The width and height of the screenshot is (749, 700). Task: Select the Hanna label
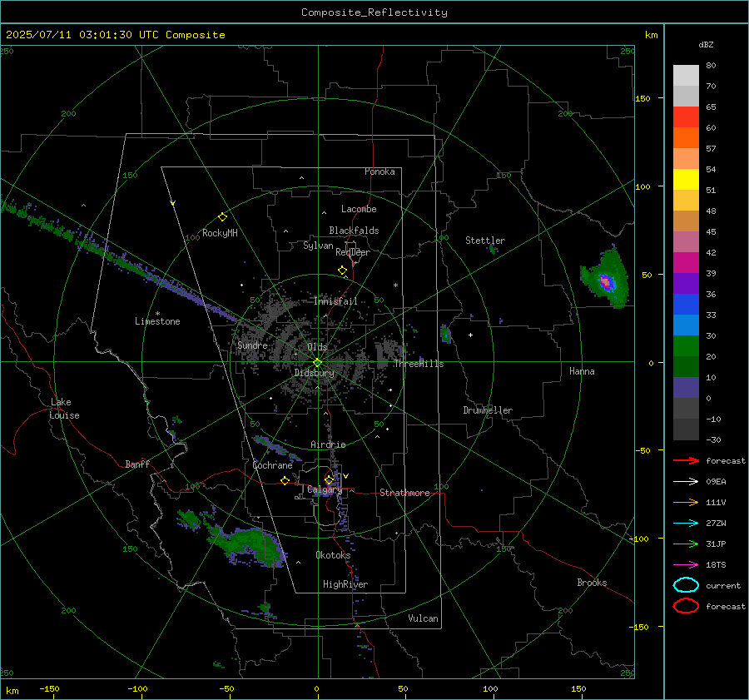(x=582, y=371)
